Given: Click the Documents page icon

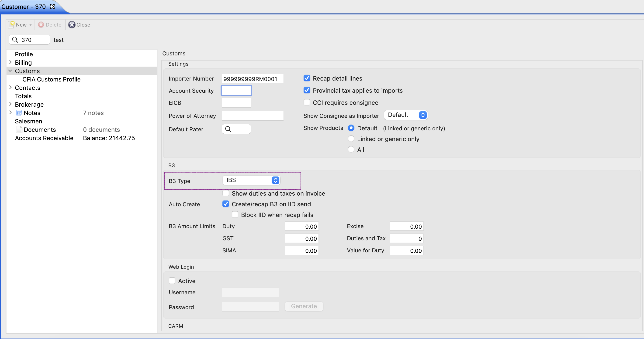Looking at the screenshot, I should [19, 129].
